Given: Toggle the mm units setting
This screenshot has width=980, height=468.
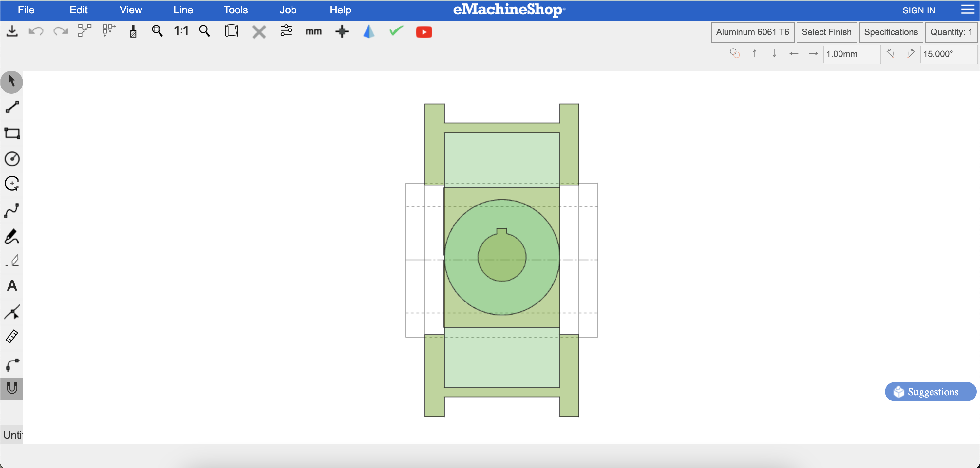Looking at the screenshot, I should [x=313, y=31].
